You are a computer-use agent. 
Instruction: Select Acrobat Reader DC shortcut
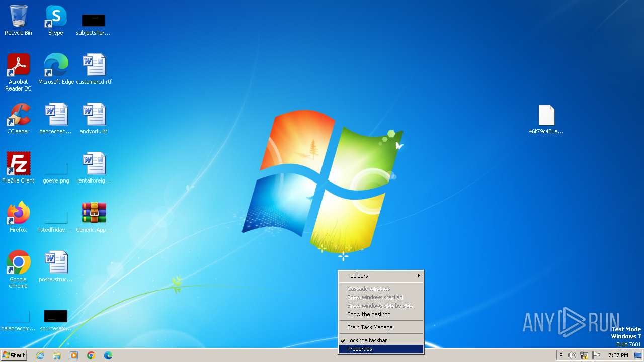point(18,72)
